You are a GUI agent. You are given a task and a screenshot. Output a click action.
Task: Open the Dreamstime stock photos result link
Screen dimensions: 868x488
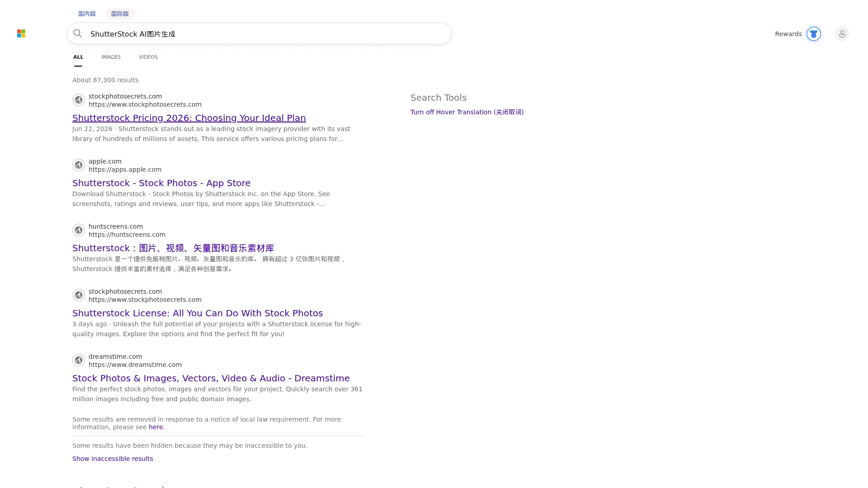[211, 378]
